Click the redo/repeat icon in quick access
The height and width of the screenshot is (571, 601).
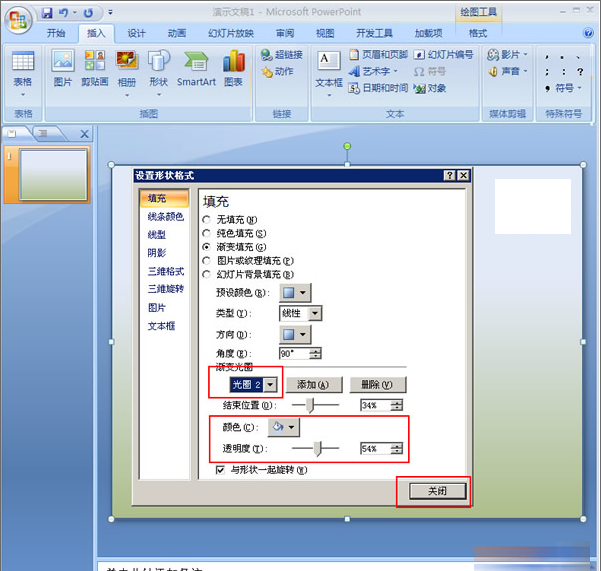[x=88, y=13]
